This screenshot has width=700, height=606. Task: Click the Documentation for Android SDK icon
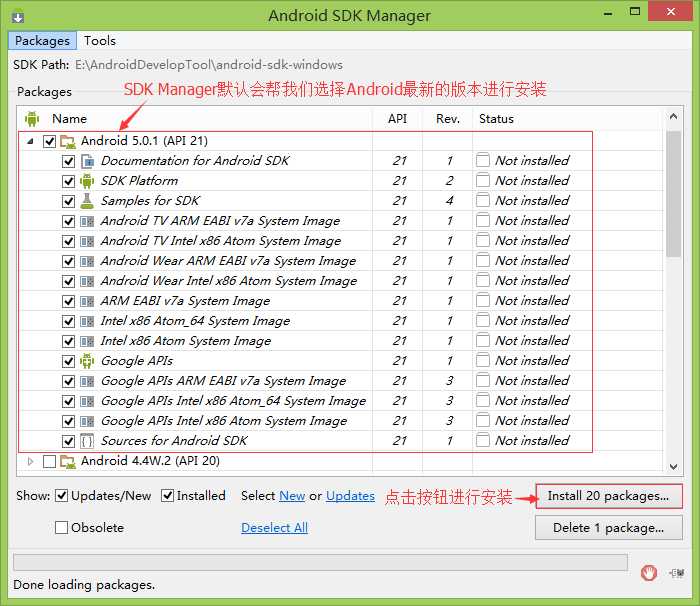(x=88, y=161)
